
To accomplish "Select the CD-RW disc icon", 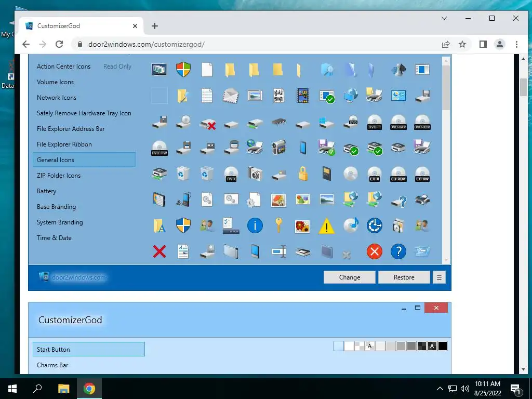I will pos(422,174).
